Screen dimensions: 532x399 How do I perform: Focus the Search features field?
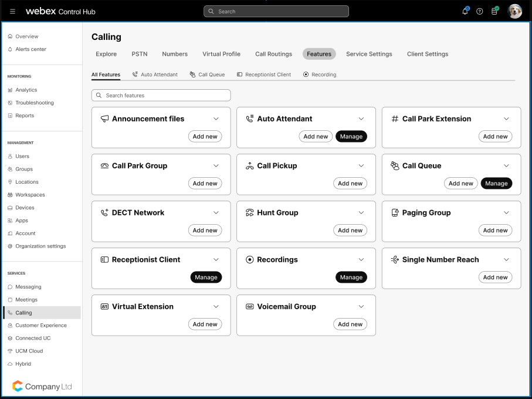[x=161, y=95]
